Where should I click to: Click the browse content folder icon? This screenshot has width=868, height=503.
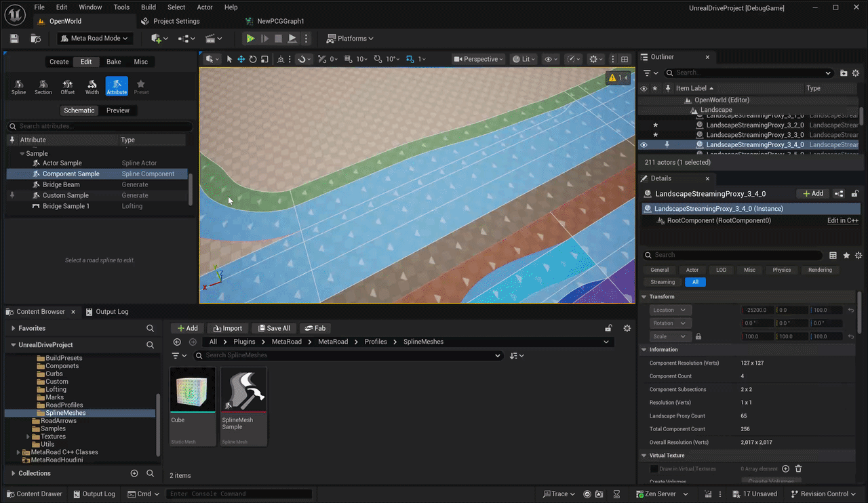coord(35,39)
